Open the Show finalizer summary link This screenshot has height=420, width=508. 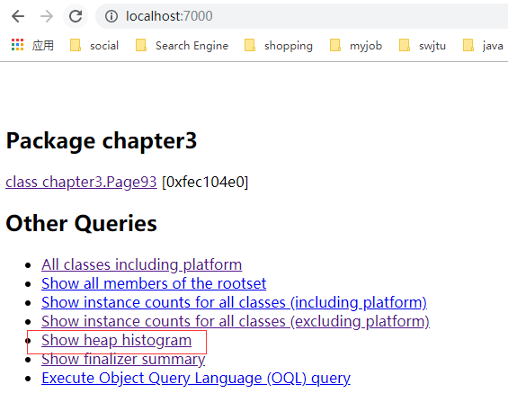tap(123, 360)
